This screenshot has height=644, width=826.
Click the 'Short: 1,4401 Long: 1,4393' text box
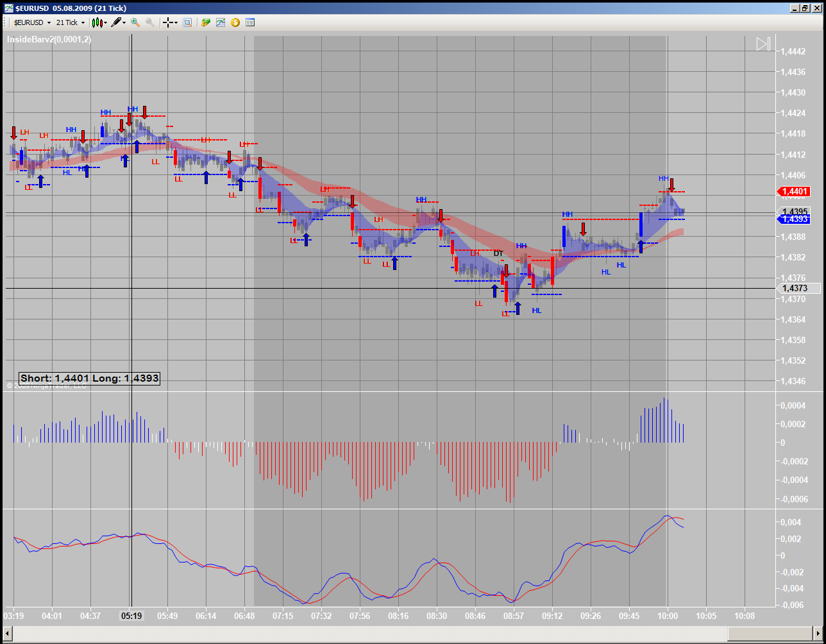tap(89, 378)
